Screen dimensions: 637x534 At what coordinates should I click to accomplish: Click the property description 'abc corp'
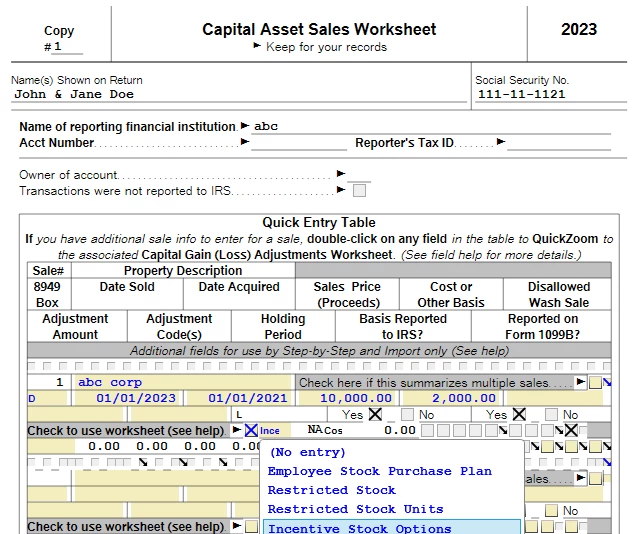coord(183,382)
